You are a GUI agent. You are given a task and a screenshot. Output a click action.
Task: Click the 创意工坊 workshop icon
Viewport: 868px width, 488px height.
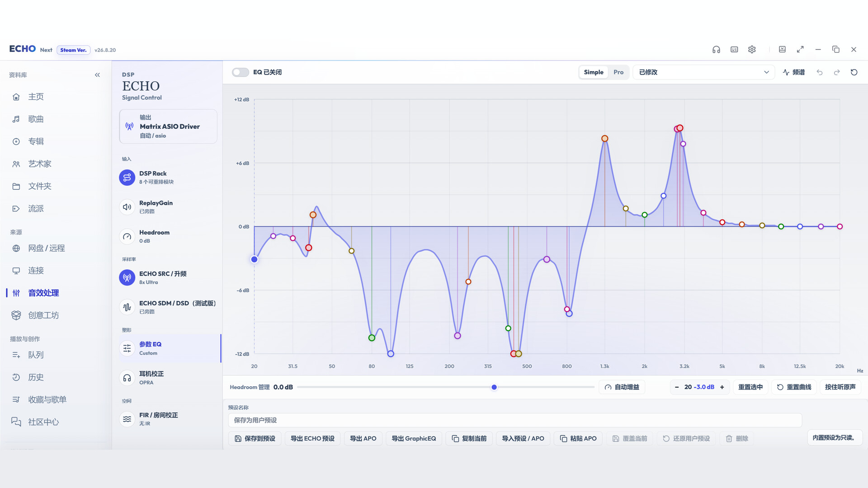click(16, 315)
